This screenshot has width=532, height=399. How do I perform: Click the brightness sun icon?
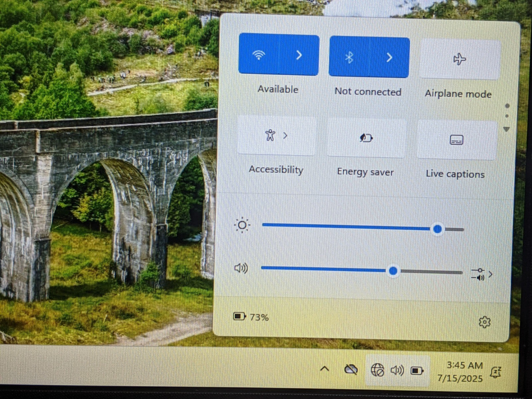point(242,225)
